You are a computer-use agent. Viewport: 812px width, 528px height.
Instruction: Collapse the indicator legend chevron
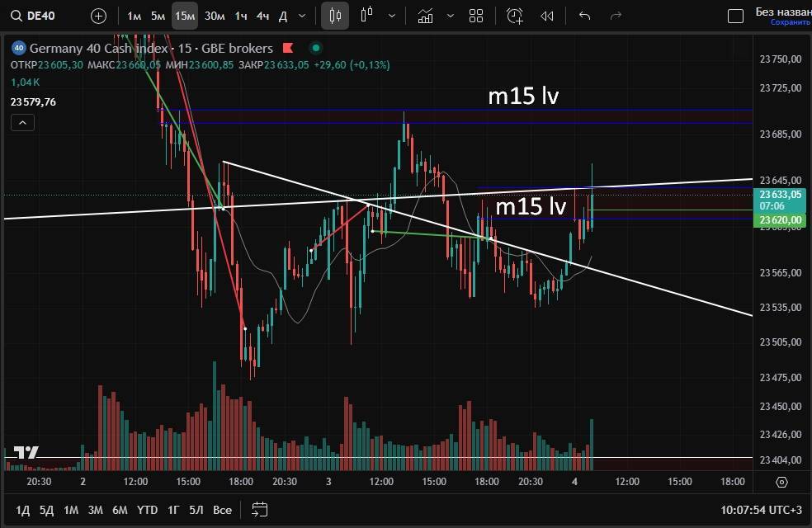pos(22,123)
